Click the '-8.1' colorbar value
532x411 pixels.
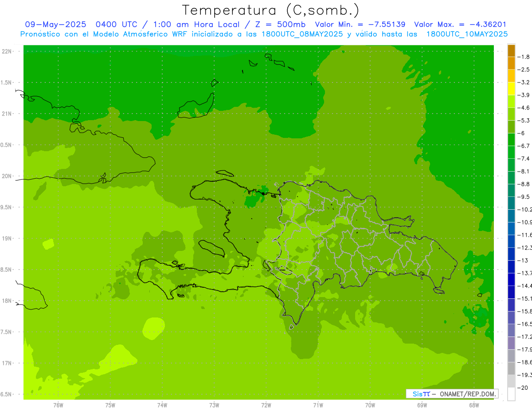pyautogui.click(x=524, y=172)
